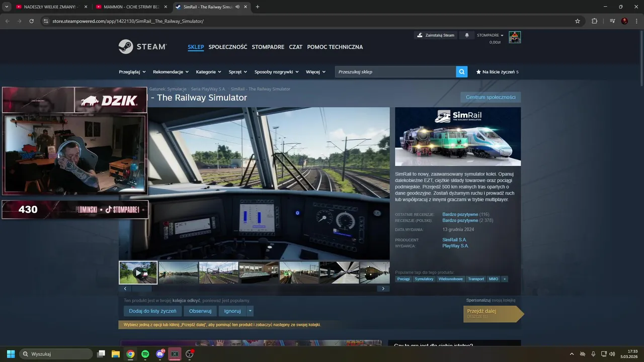Open Steam notifications bell
The width and height of the screenshot is (644, 362).
467,35
